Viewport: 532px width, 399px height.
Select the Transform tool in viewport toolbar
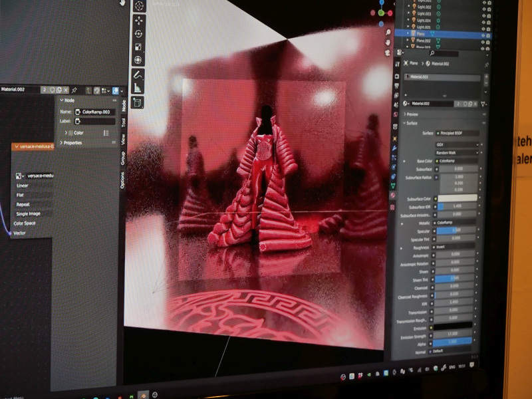click(x=138, y=60)
